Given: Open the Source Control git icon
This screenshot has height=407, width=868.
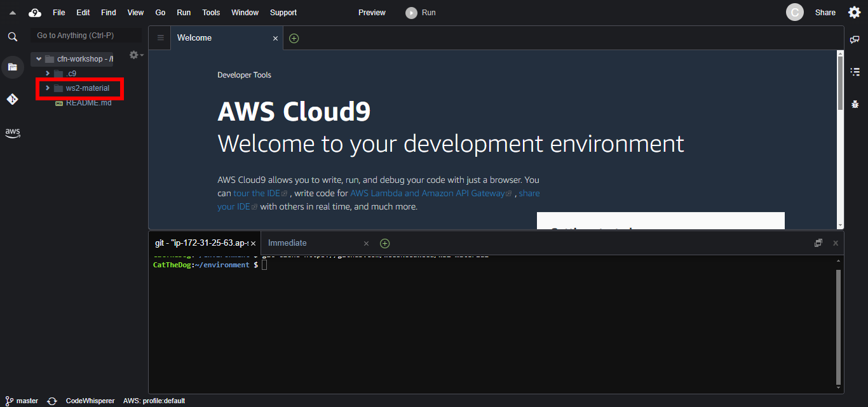Looking at the screenshot, I should (12, 99).
